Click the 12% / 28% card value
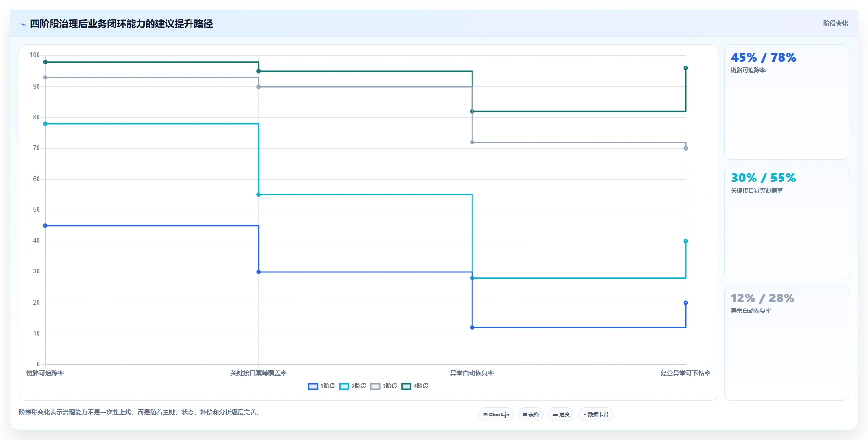The height and width of the screenshot is (440, 868). [763, 298]
